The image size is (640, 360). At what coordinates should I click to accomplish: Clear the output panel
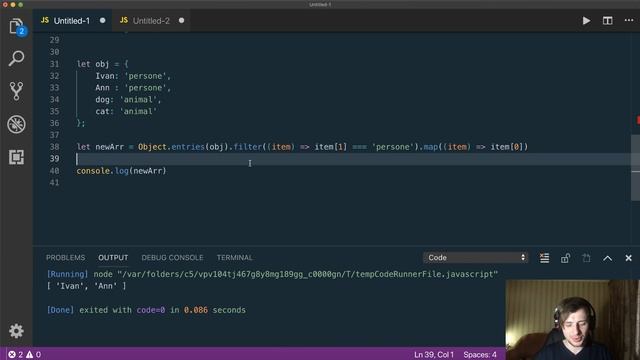coord(544,258)
